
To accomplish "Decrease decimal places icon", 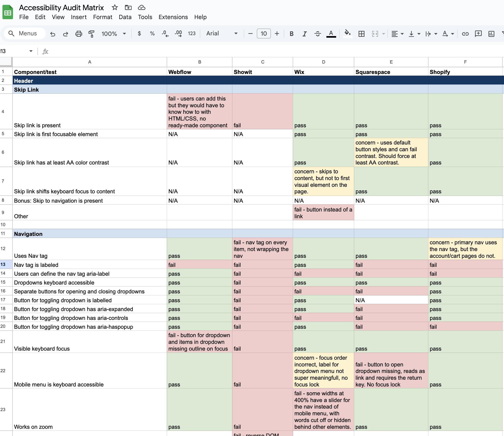I will coord(165,34).
